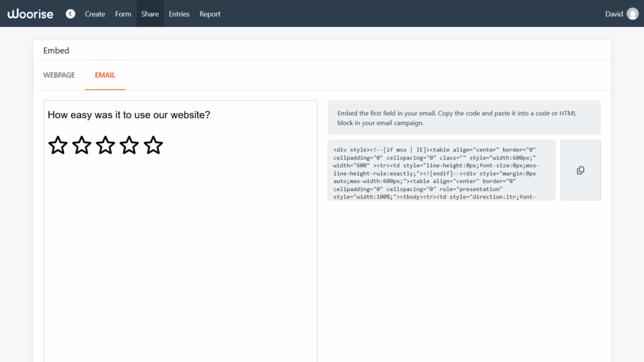Click inside the embed code snippet box
Viewport: 644px width, 362px height.
coord(440,170)
